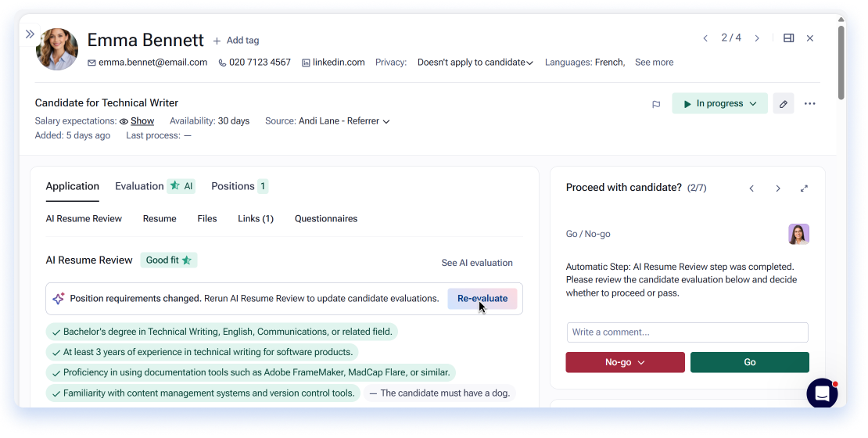
Task: Click requirement 'Bachelor's degree in Technical Writing'
Action: [221, 332]
